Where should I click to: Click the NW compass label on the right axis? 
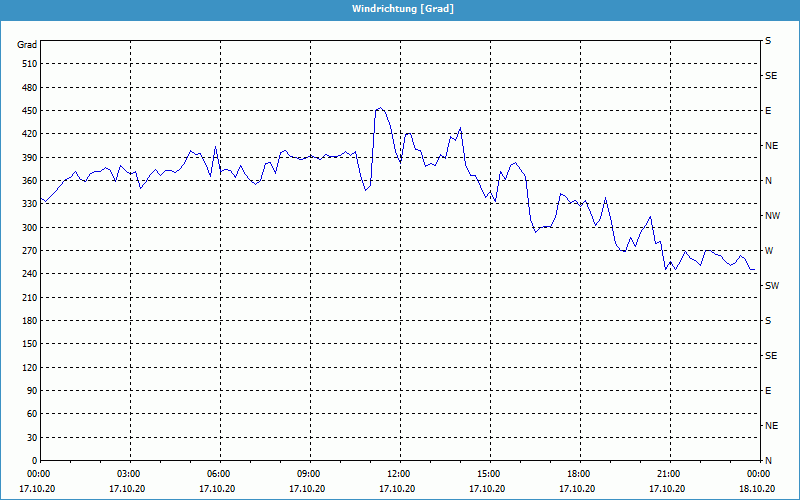(771, 216)
